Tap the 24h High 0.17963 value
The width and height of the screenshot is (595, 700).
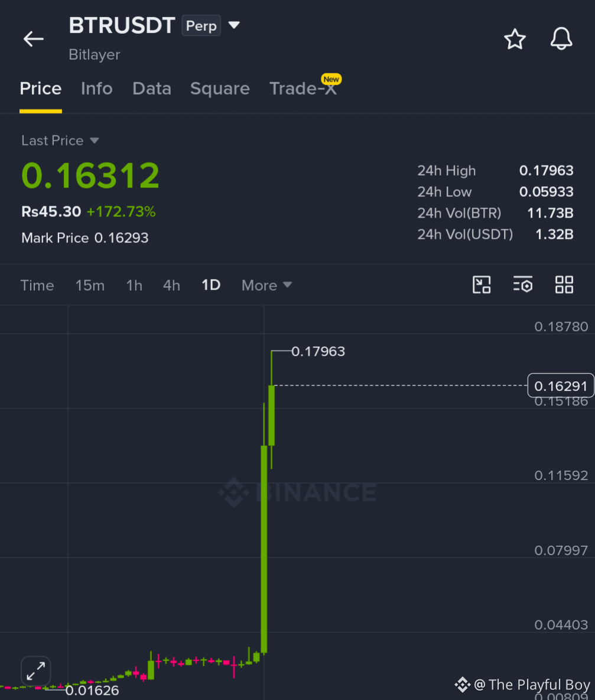547,170
